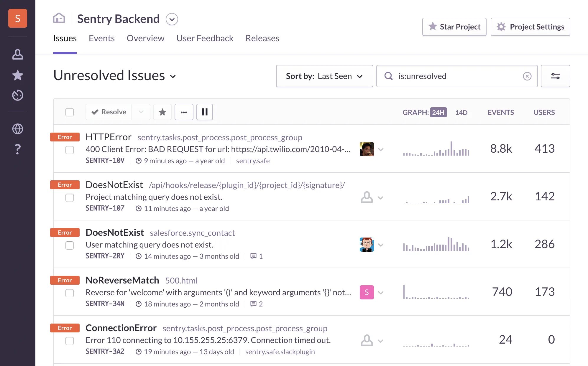
Task: Check the select-all issues checkbox
Action: (x=70, y=112)
